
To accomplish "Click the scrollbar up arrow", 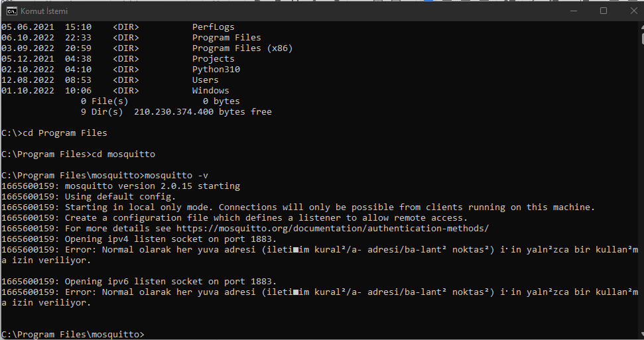I will point(642,26).
